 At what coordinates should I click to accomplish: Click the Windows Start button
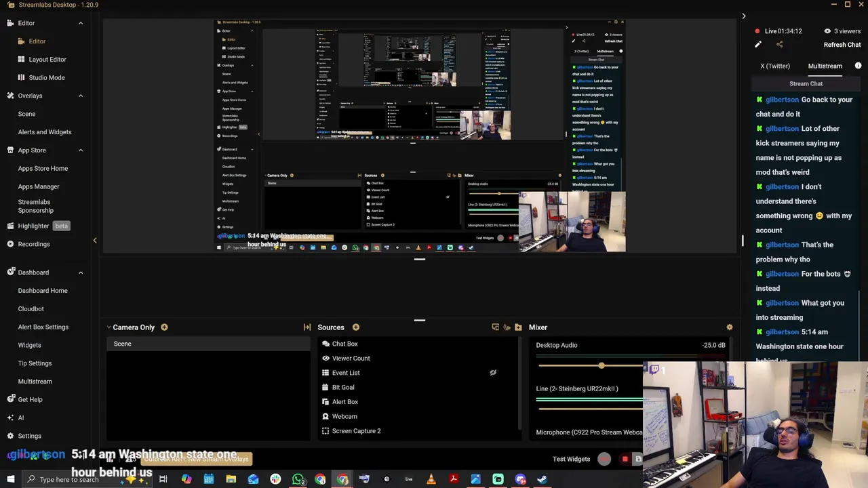click(10, 479)
